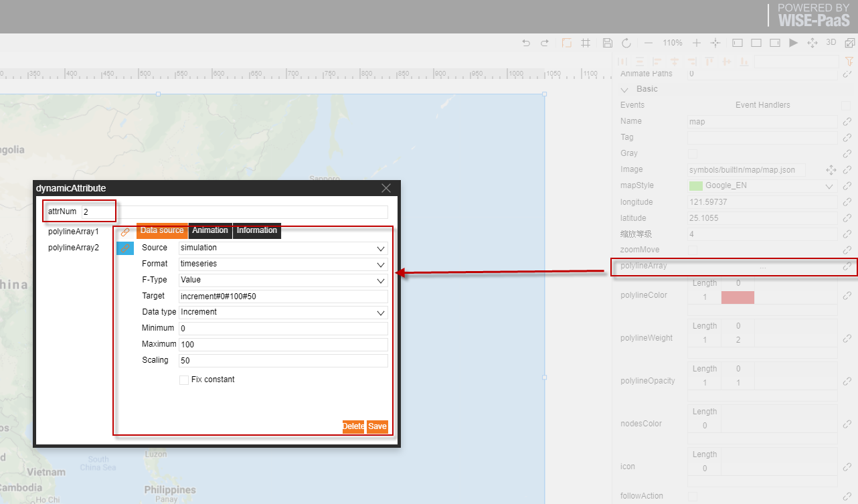Viewport: 858px width, 504px height.
Task: Click the filter funnel icon
Action: coord(849,62)
